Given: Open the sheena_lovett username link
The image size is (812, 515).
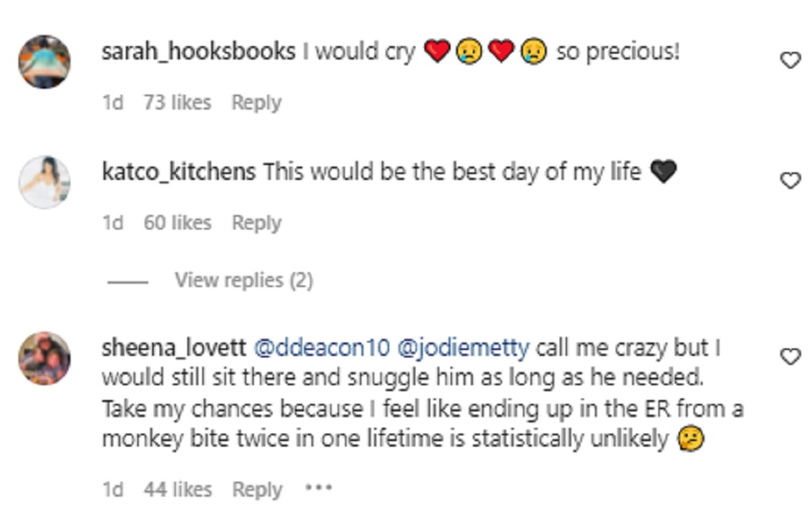Looking at the screenshot, I should 173,349.
